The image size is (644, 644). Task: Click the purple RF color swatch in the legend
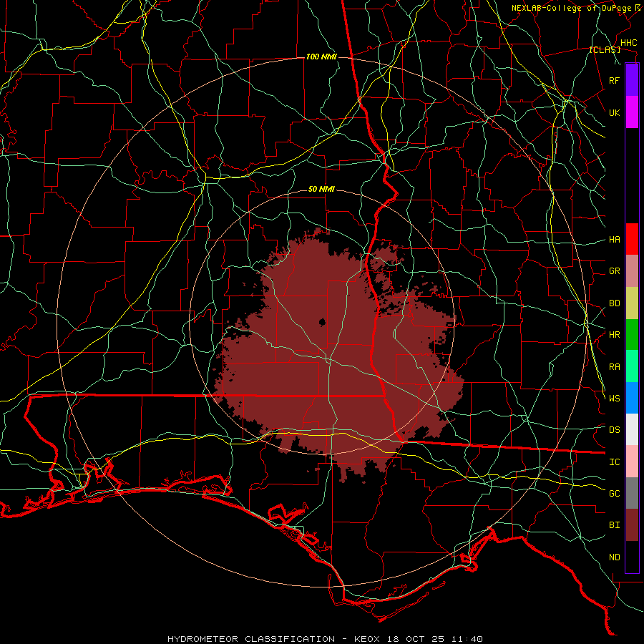632,80
